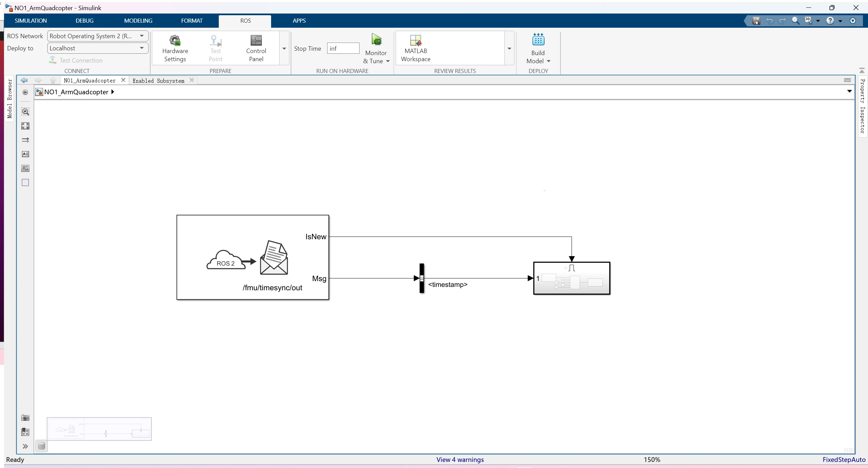
Task: Fit the diagram to view
Action: tap(25, 126)
